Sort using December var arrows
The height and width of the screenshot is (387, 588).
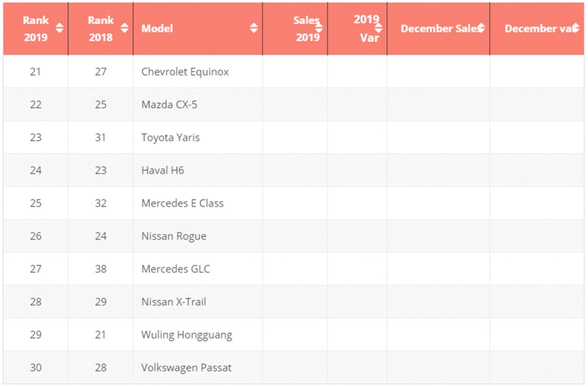tap(575, 28)
